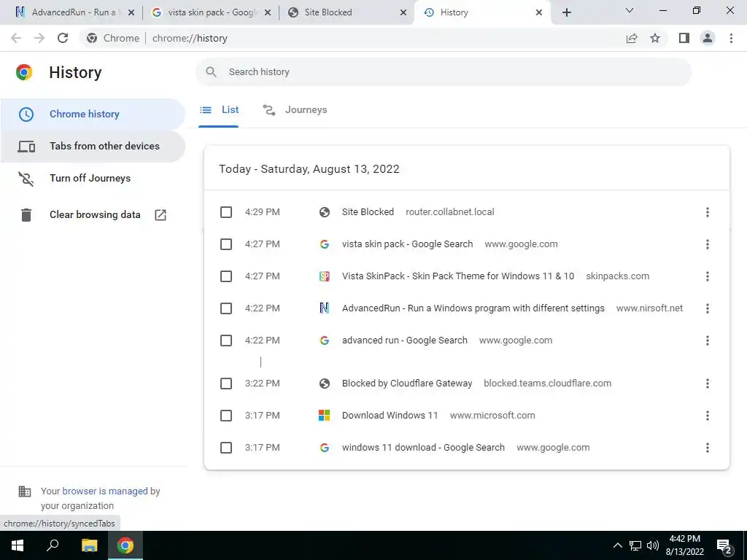747x560 pixels.
Task: Click the 'browser is managed' link
Action: pos(105,491)
